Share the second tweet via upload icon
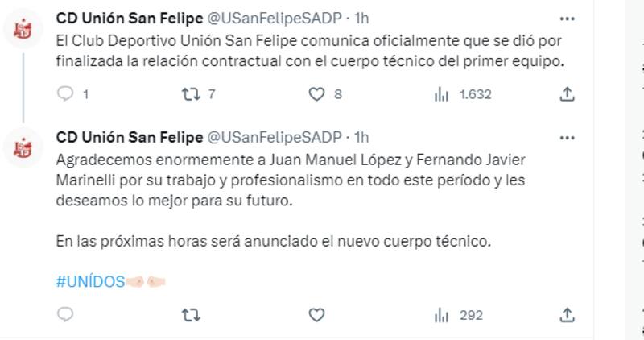This screenshot has height=340, width=644. tap(567, 315)
